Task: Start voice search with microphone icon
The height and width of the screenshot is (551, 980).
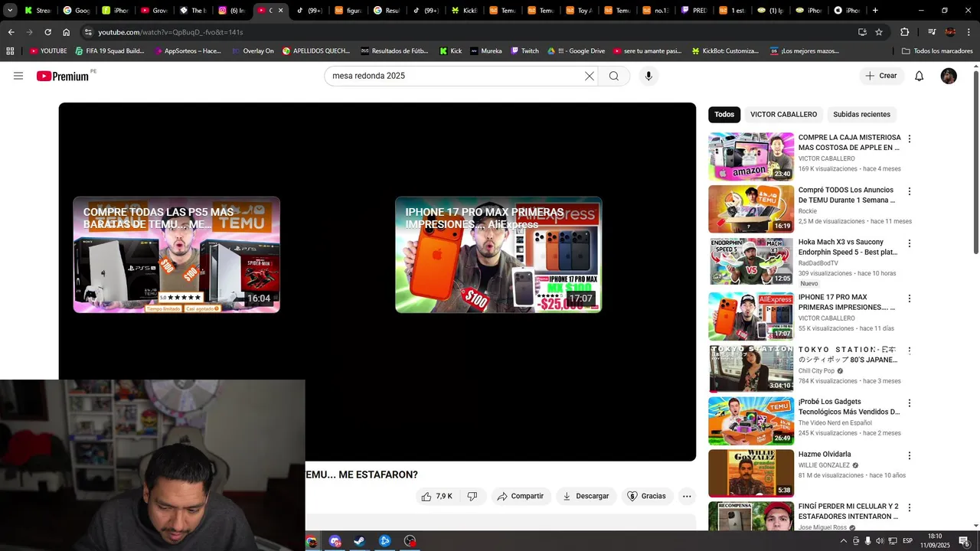Action: 648,76
